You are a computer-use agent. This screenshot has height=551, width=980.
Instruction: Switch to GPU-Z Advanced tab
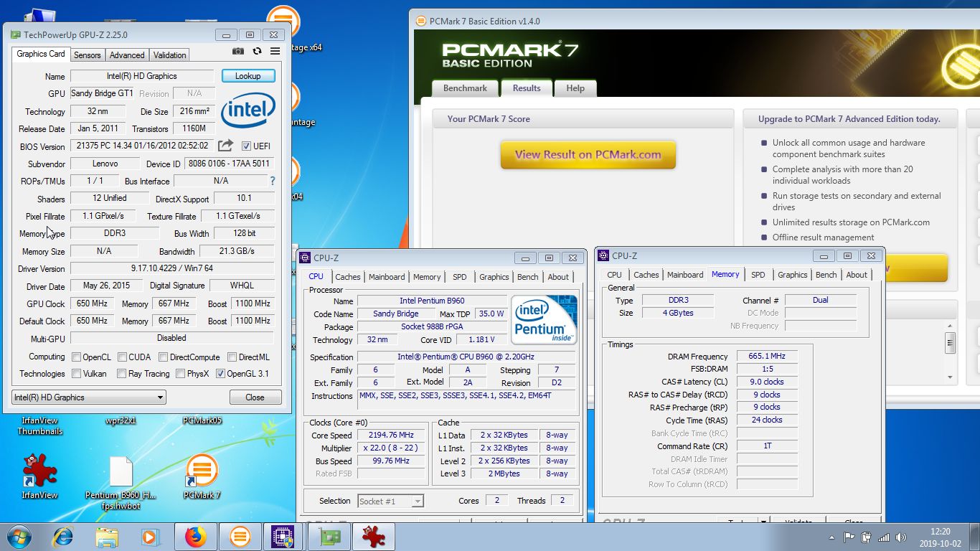[127, 55]
